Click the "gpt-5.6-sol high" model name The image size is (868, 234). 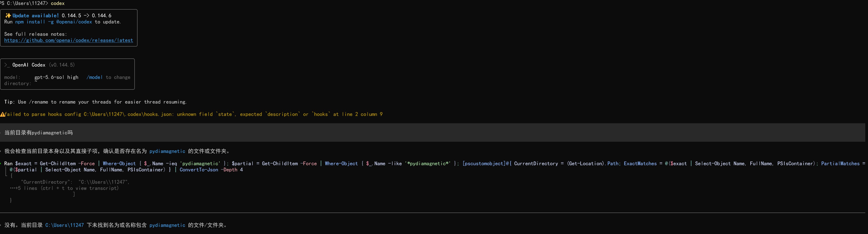[56, 77]
